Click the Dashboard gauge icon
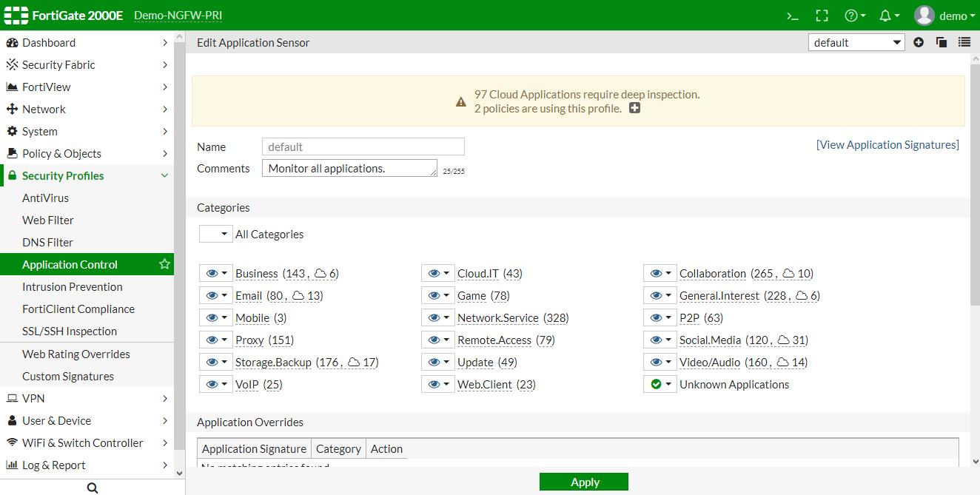This screenshot has width=980, height=495. pos(12,43)
